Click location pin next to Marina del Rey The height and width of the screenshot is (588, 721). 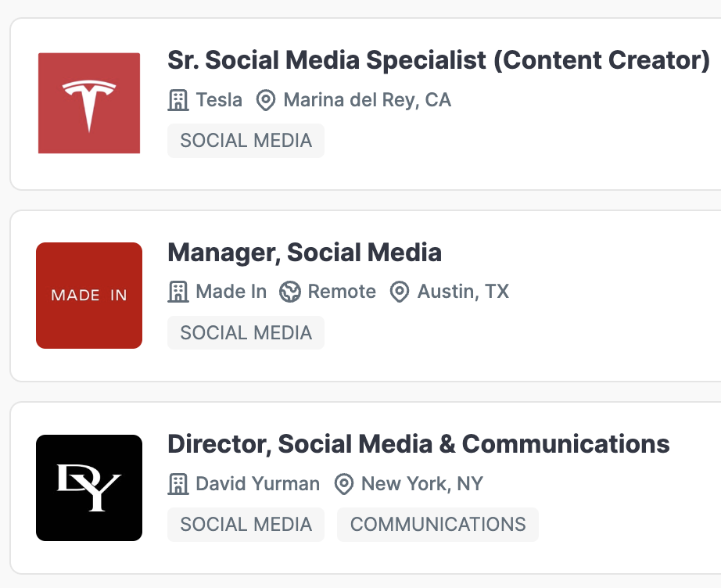266,100
